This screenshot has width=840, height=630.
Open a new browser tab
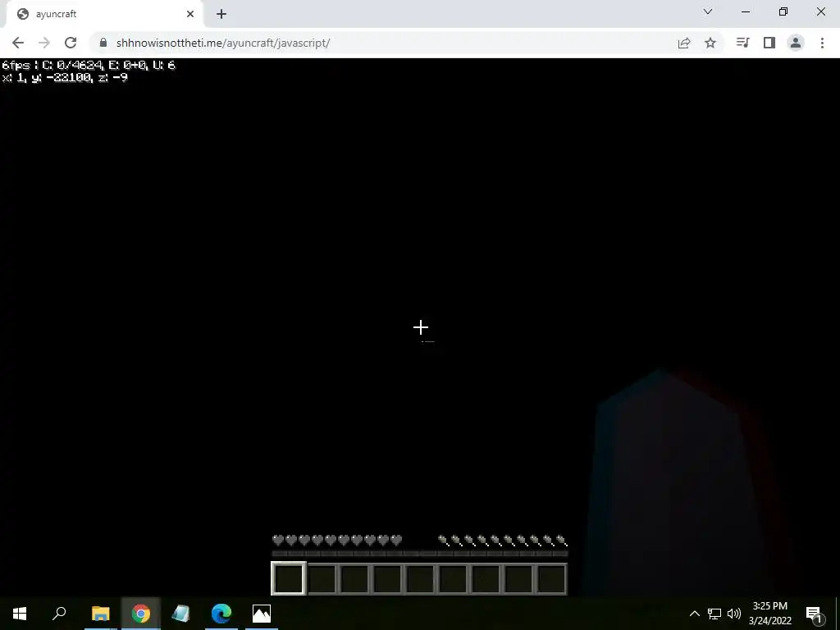click(x=221, y=14)
